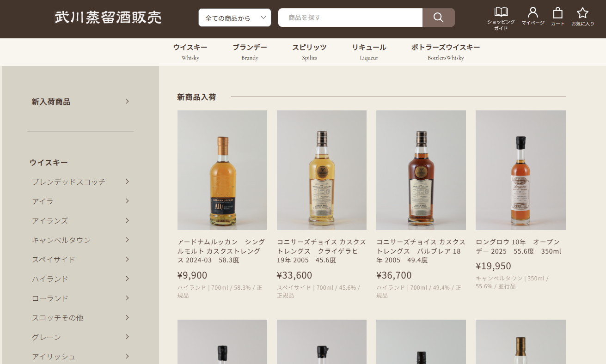This screenshot has width=606, height=364.
Task: Open the Longrow 10 year bottle image
Action: click(520, 170)
